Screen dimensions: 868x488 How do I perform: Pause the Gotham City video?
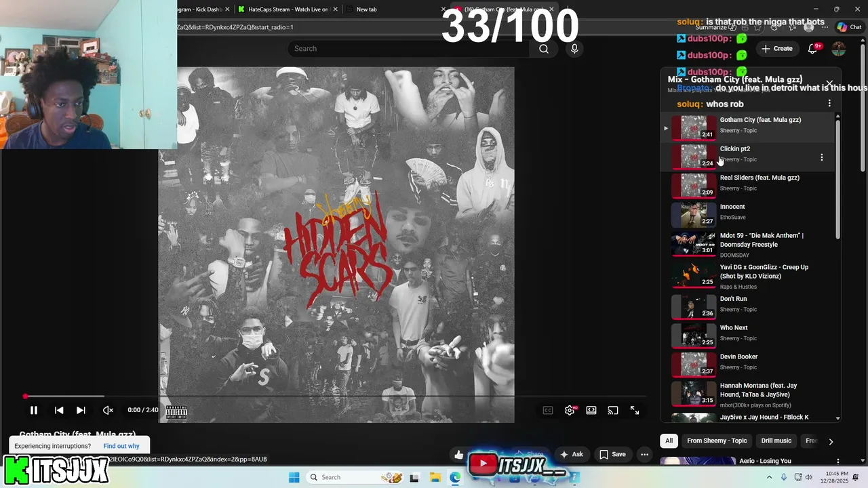click(x=33, y=410)
